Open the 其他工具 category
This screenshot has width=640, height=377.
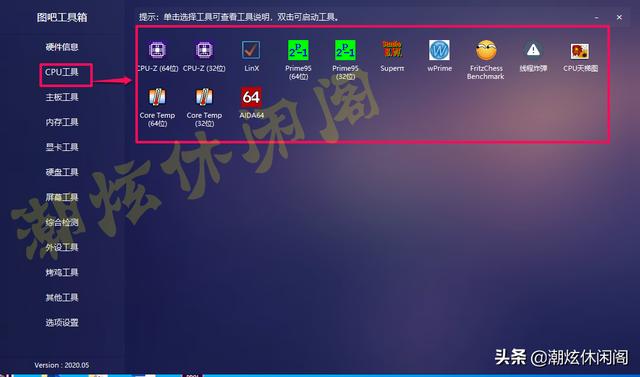coord(62,297)
